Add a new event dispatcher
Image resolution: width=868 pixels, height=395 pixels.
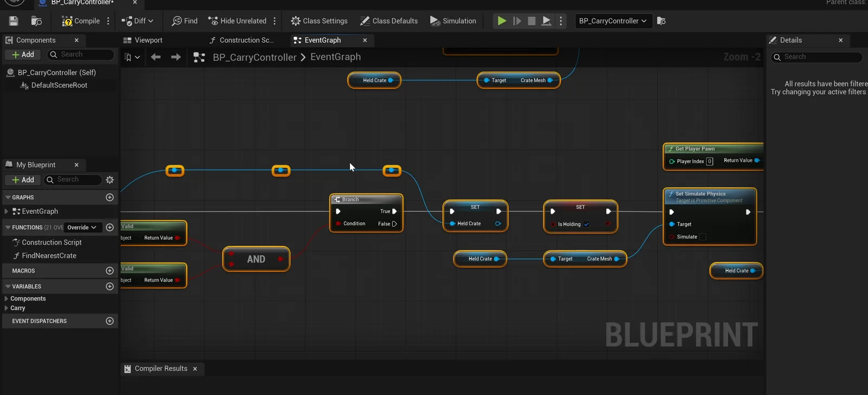[110, 321]
